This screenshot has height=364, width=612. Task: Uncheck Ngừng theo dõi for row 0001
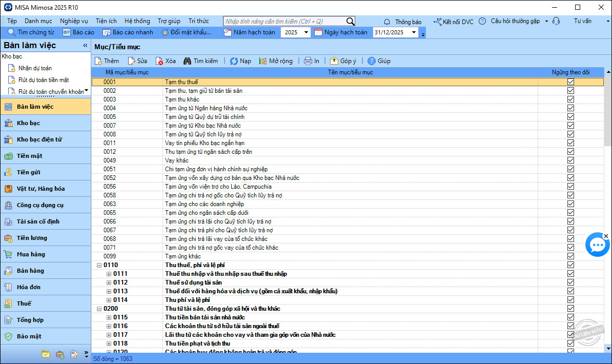pyautogui.click(x=570, y=82)
